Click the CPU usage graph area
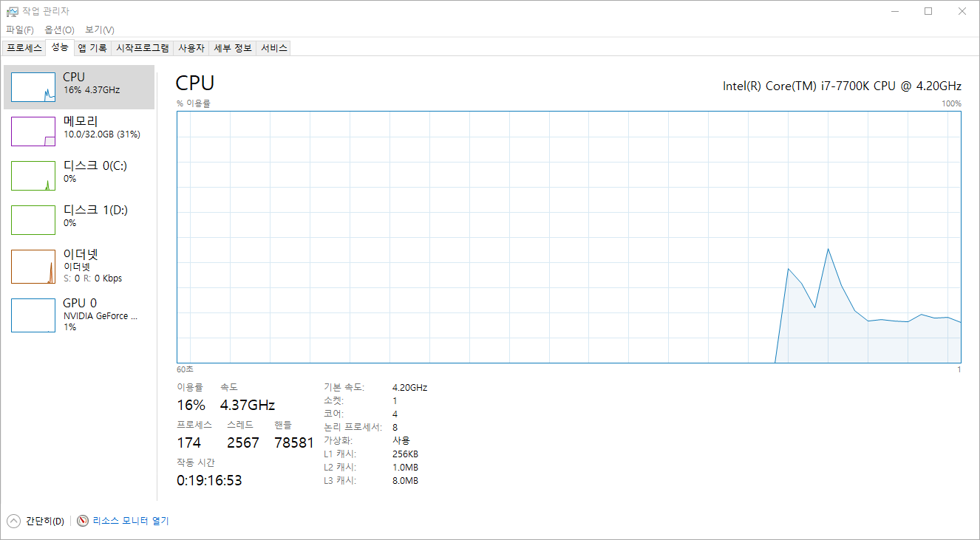980x540 pixels. pyautogui.click(x=569, y=237)
